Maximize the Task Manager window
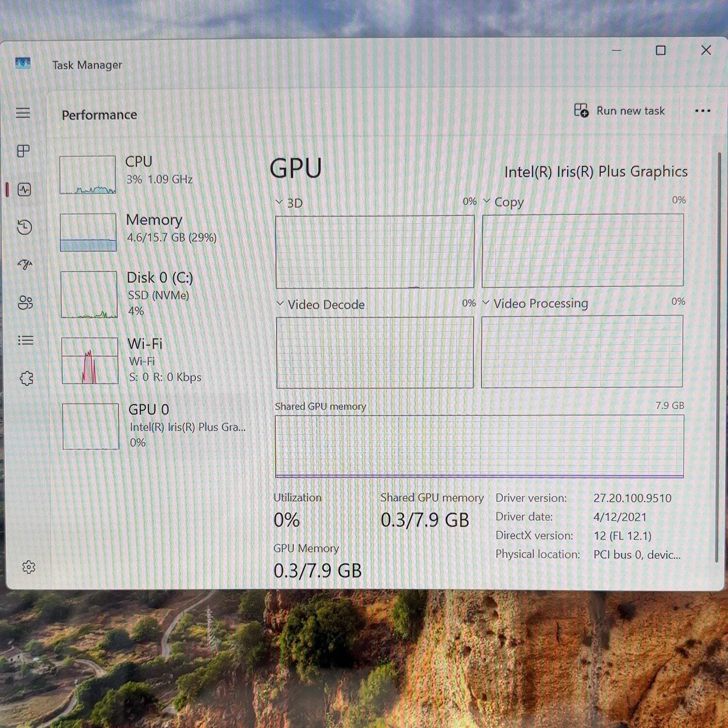 [661, 50]
